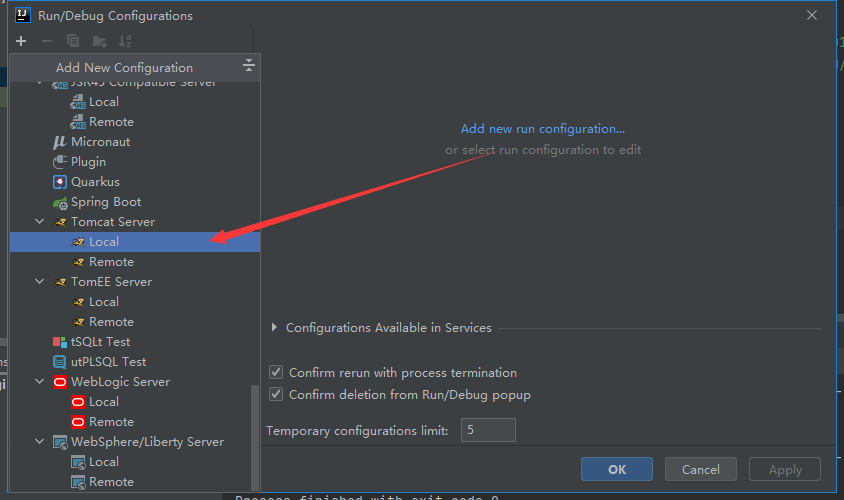
Task: Close the Run/Debug Configurations dialog
Action: [812, 15]
